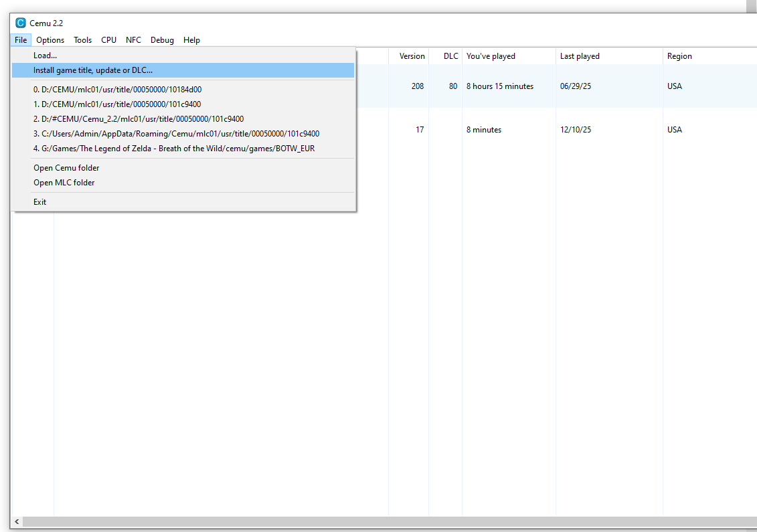Select Install game title, update or DLC
This screenshot has width=757, height=532.
coord(93,70)
